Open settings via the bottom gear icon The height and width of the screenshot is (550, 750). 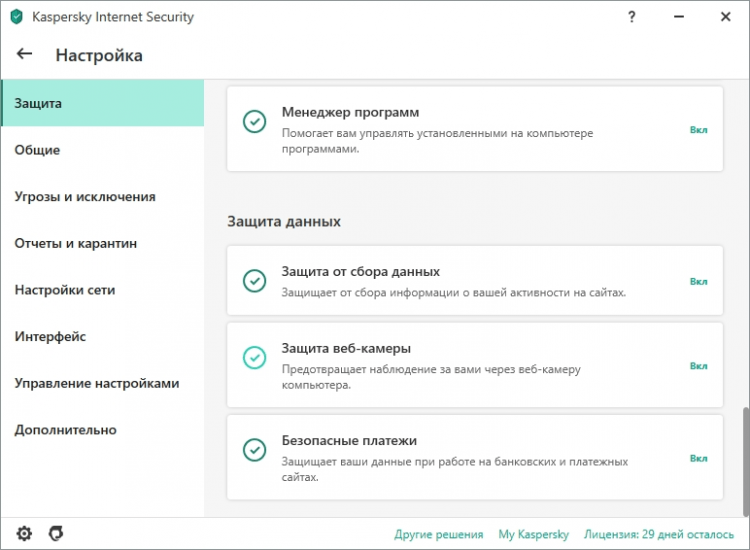point(24,534)
